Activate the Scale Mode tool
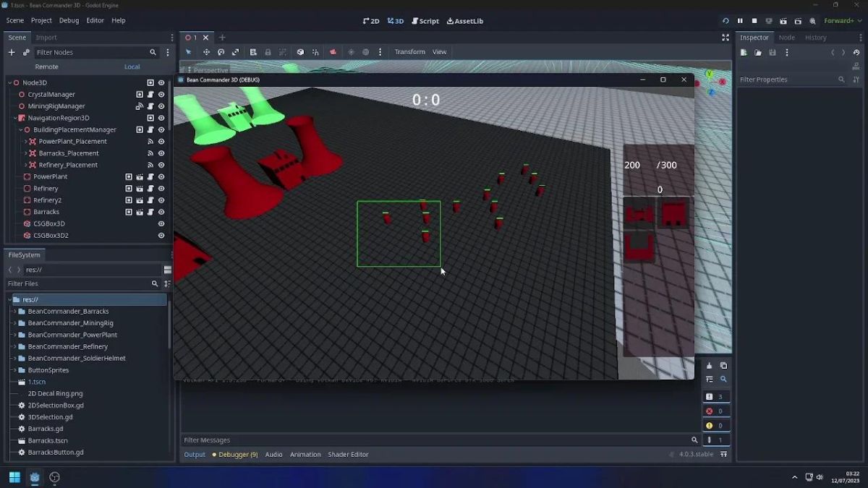This screenshot has height=488, width=868. (235, 52)
